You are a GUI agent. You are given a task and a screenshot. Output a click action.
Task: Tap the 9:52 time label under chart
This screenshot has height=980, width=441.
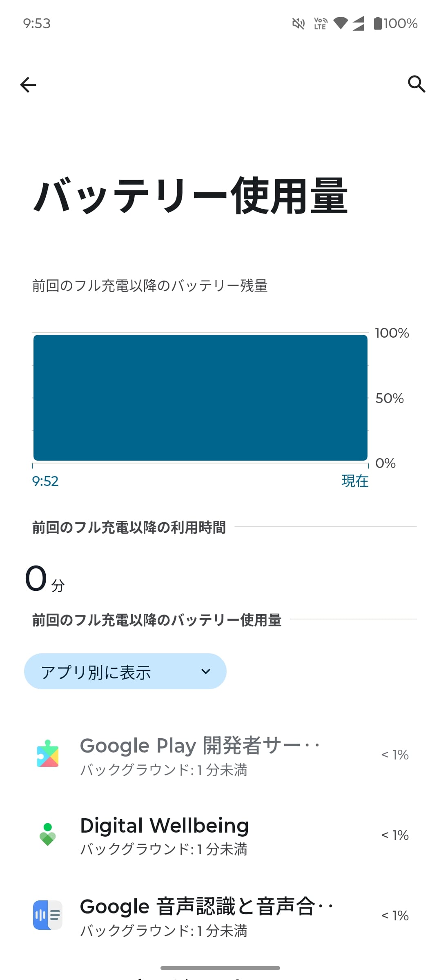coord(45,481)
